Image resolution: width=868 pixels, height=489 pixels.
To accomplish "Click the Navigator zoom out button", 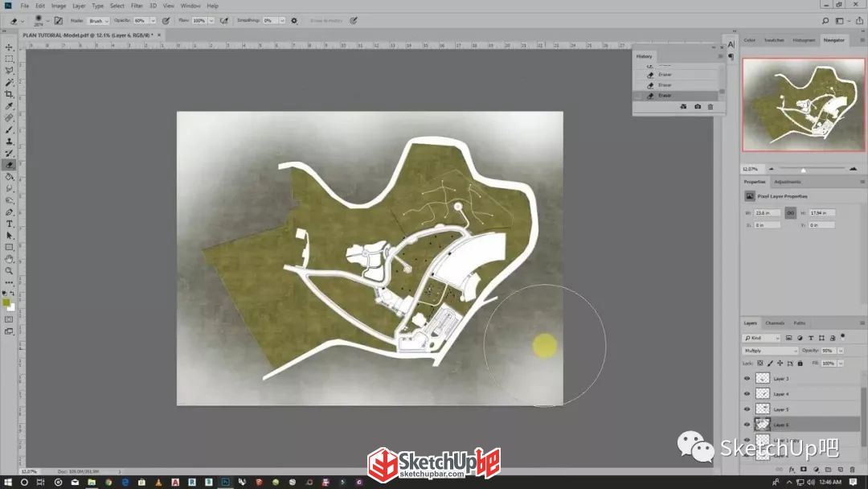I will (x=772, y=168).
